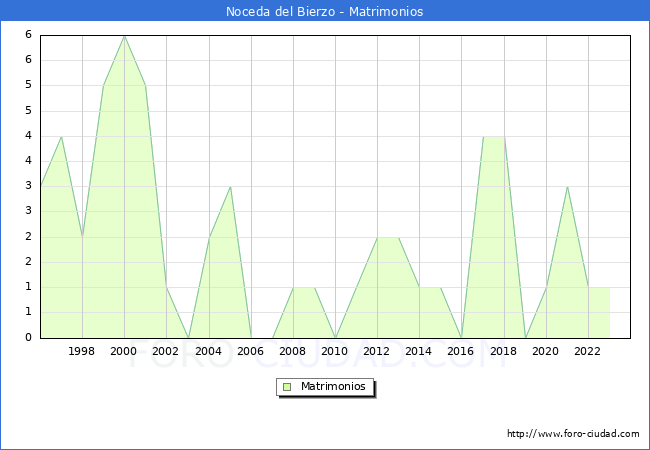The width and height of the screenshot is (650, 450).
Task: Click the 2010 x-axis year label
Action: click(x=335, y=351)
